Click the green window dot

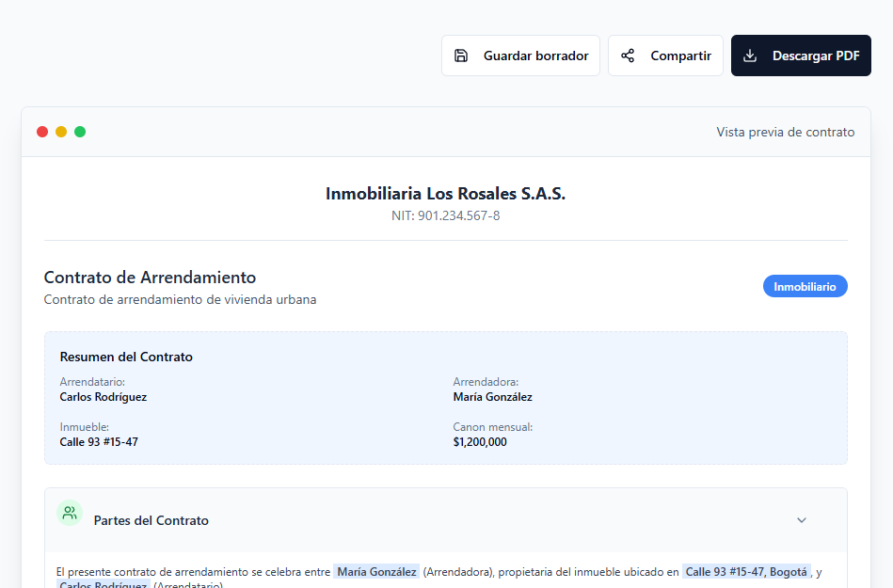pos(80,132)
